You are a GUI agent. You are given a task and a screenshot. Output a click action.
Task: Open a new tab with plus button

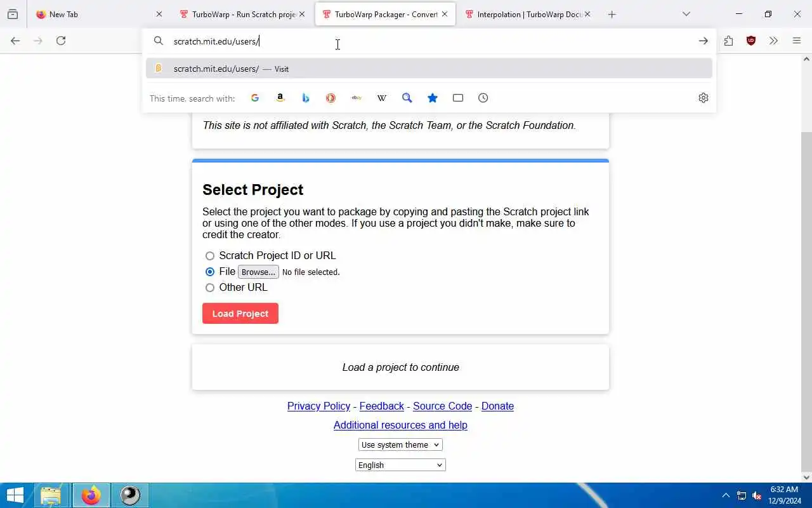612,14
